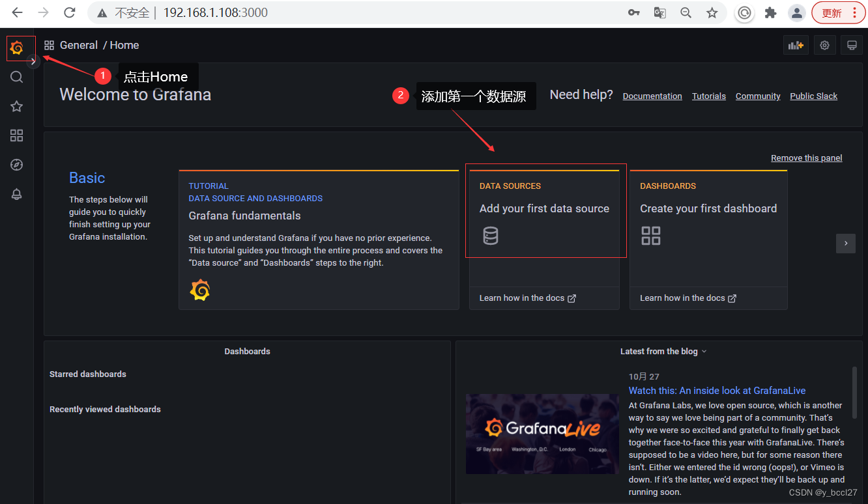Viewport: 868px width, 504px height.
Task: Show next setup cards with right arrow
Action: [x=846, y=243]
